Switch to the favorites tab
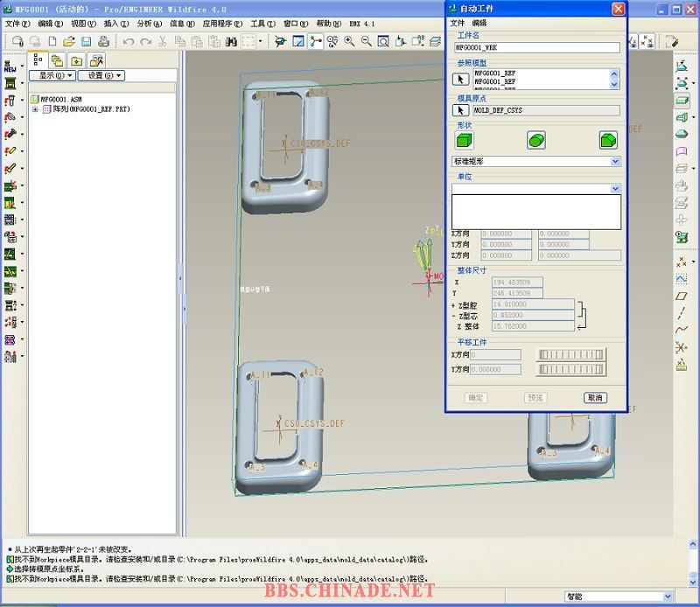The width and height of the screenshot is (700, 607). pyautogui.click(x=77, y=60)
